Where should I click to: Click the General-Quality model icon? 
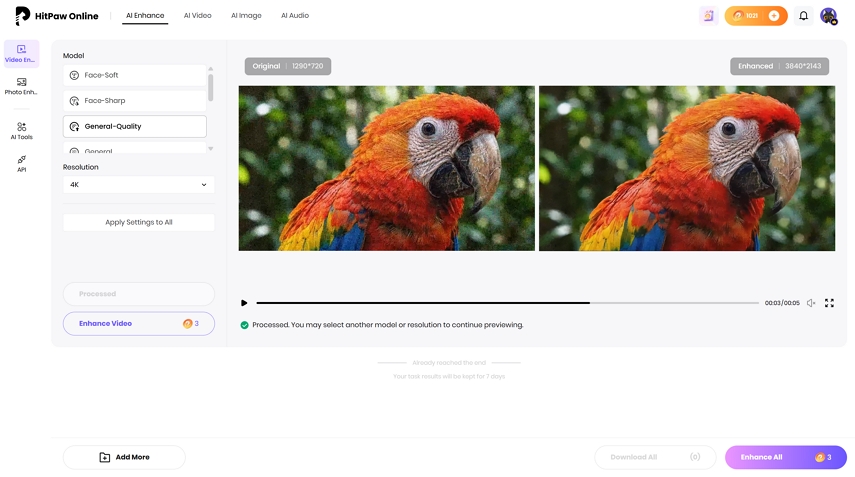click(x=75, y=126)
